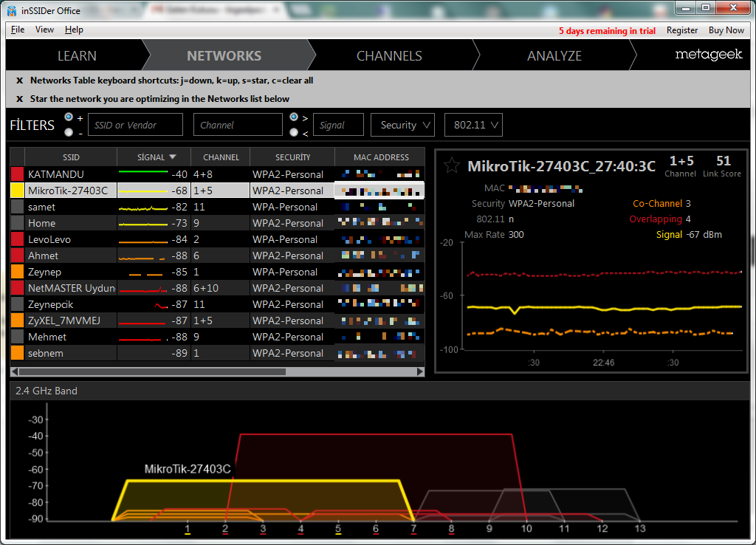756x545 pixels.
Task: Star the MikroTik network in the details panel
Action: coord(452,165)
